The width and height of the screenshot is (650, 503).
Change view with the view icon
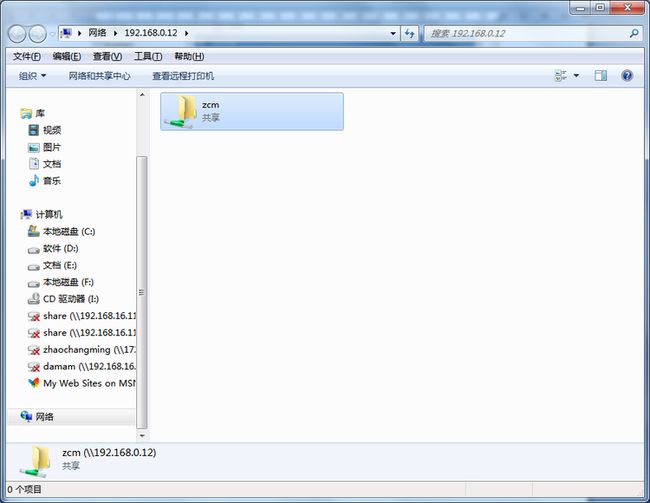tap(560, 75)
